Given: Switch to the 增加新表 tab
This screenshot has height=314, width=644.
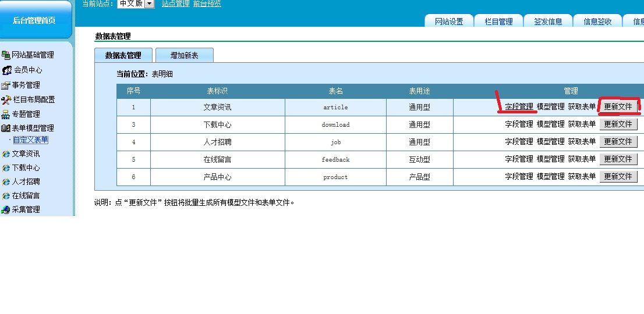Looking at the screenshot, I should click(x=184, y=55).
